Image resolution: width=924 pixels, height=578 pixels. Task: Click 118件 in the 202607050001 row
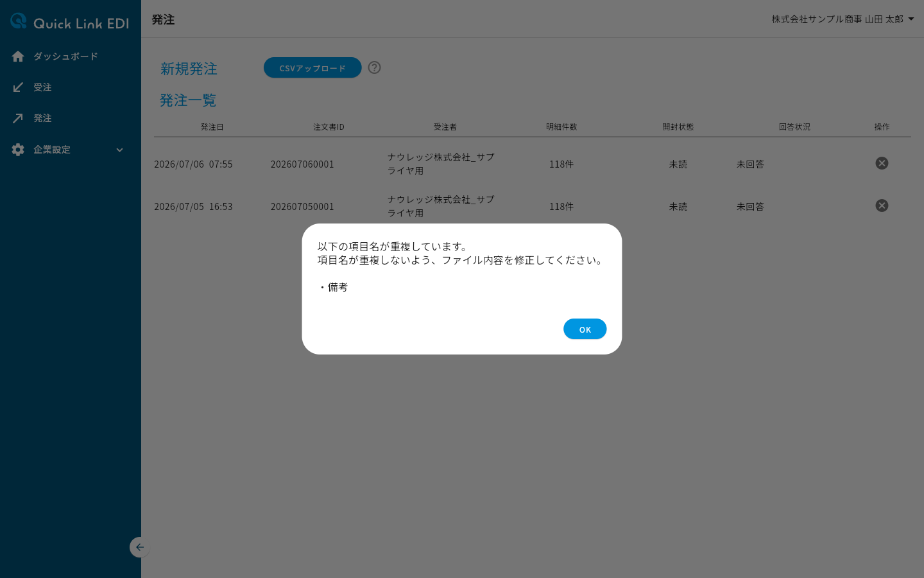(x=561, y=207)
